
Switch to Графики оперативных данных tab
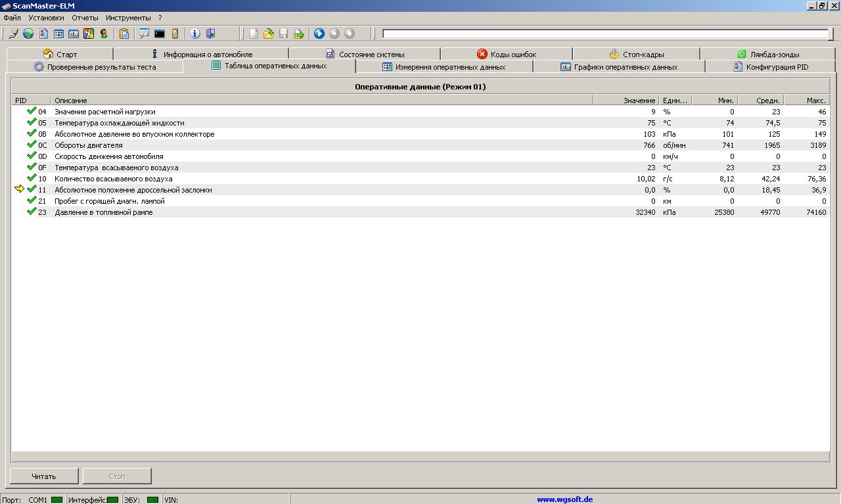(619, 67)
